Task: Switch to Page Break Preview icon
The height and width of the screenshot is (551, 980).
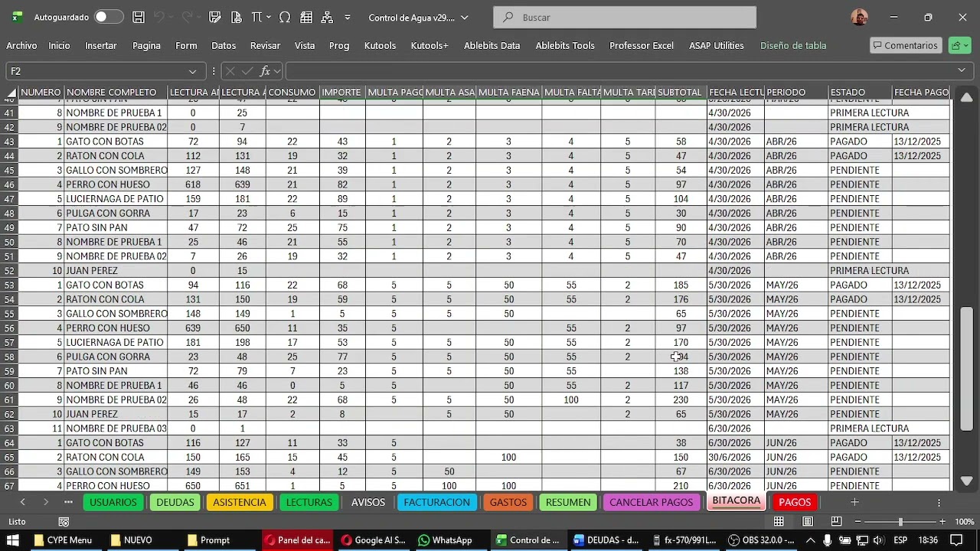Action: [837, 522]
